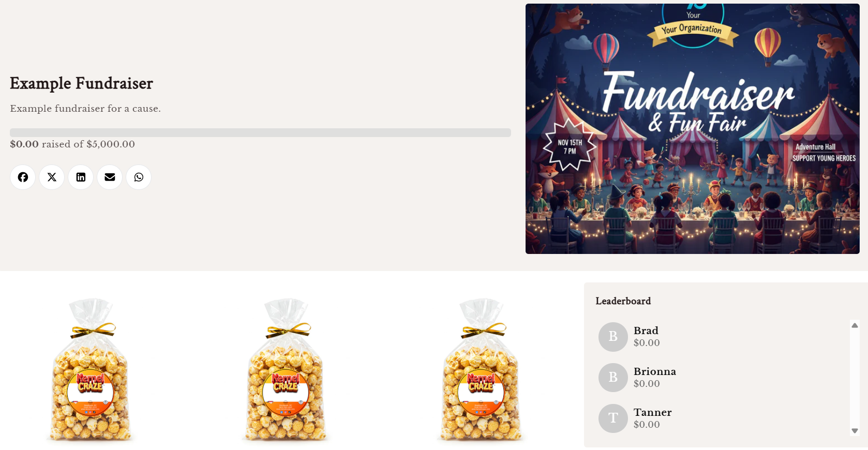Click the Example Fundraiser title

click(82, 83)
